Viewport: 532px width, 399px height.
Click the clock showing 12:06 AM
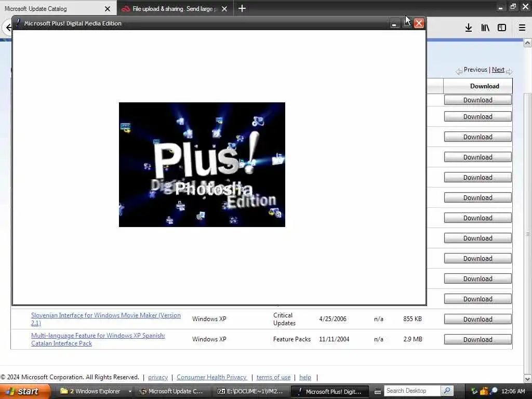coord(513,392)
